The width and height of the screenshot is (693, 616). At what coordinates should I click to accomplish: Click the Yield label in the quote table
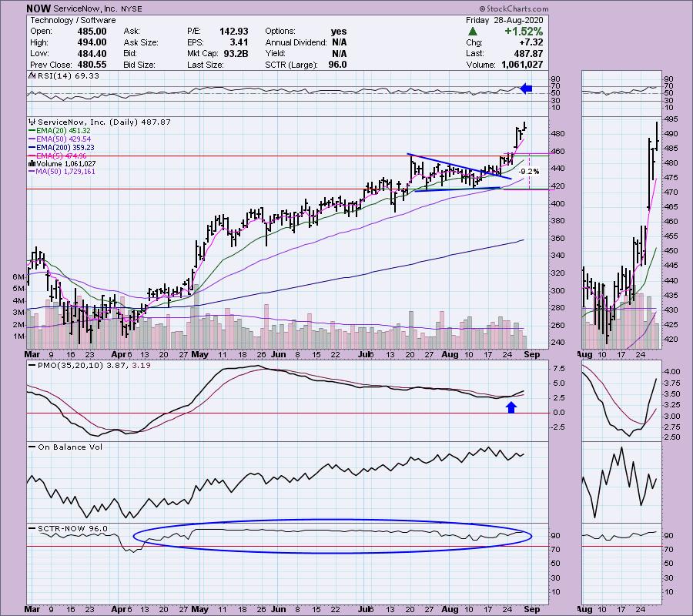(275, 53)
